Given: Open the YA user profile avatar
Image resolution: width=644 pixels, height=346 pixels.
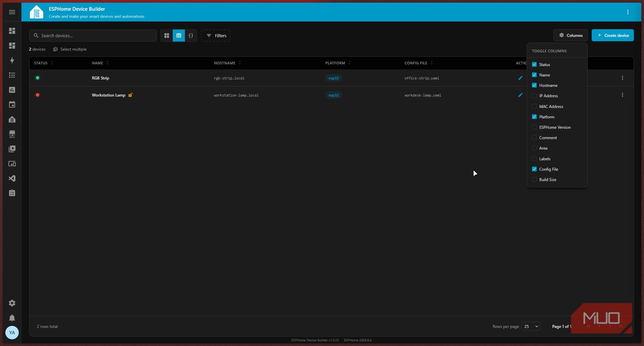Looking at the screenshot, I should 12,333.
